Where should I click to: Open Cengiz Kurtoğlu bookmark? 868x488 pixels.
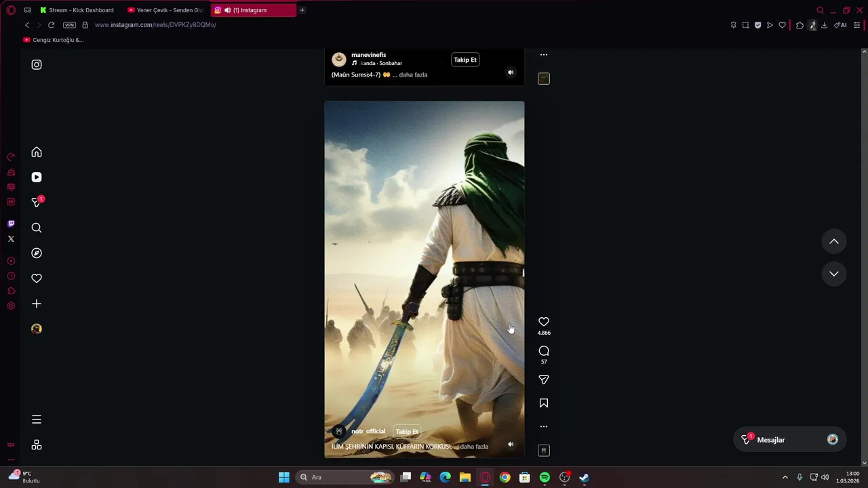[54, 40]
